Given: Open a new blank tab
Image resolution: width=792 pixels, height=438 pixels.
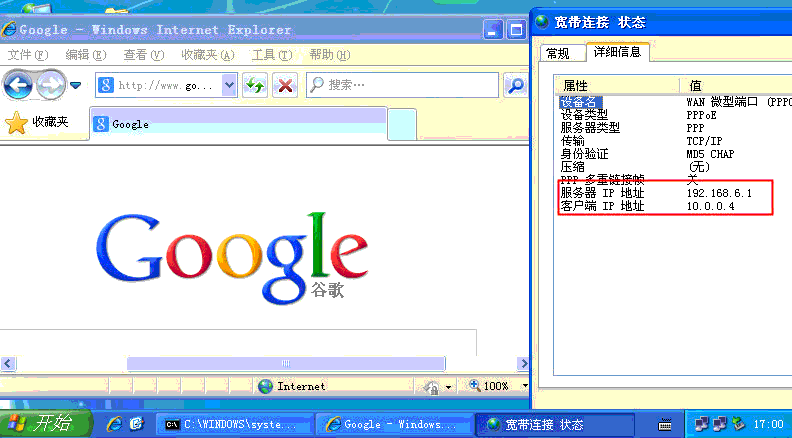Looking at the screenshot, I should click(402, 124).
